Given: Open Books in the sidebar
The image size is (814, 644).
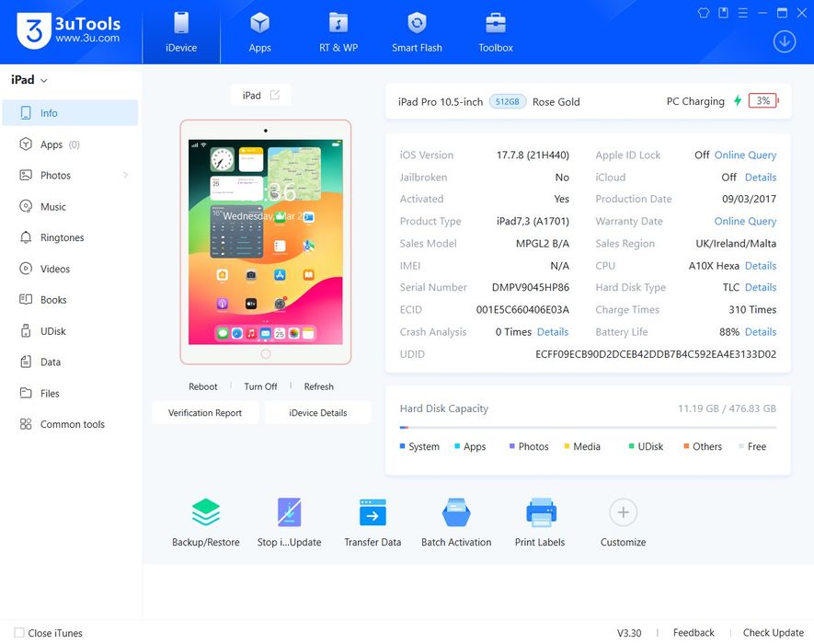Looking at the screenshot, I should (70, 300).
